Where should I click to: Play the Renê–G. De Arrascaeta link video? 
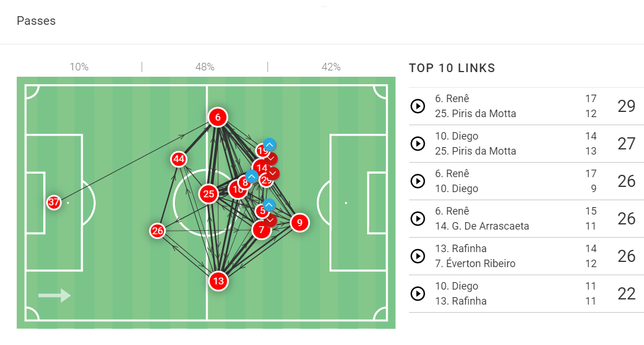pyautogui.click(x=417, y=219)
